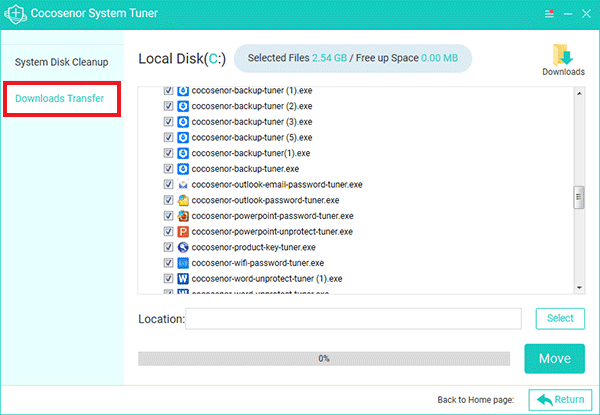Uncheck cocosenor-powerpoint-unprotect-tuner.exe checkbox

coord(168,231)
